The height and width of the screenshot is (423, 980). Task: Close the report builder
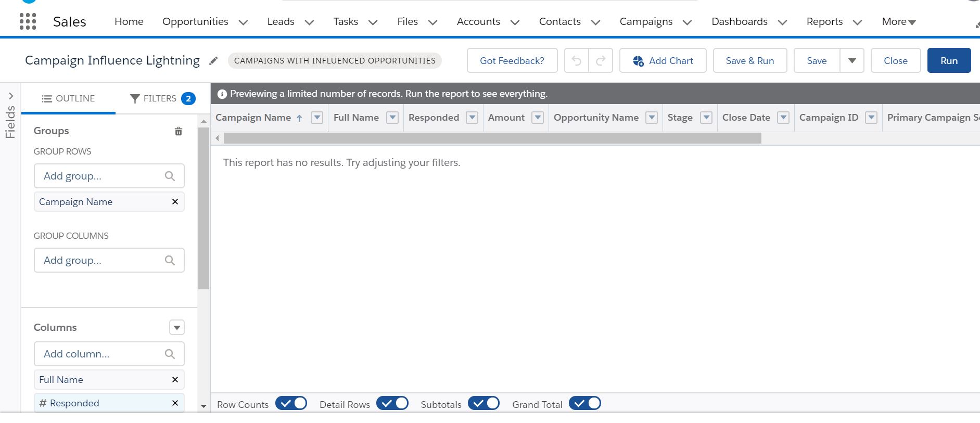896,61
